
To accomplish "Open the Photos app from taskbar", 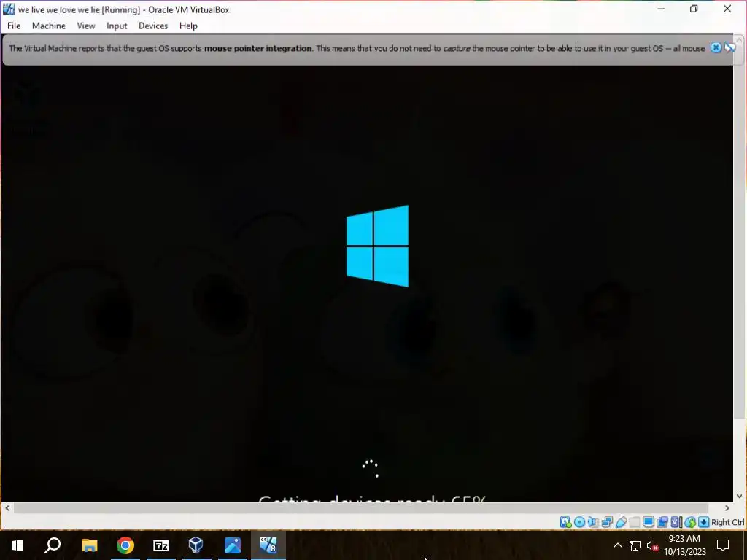I will point(233,545).
